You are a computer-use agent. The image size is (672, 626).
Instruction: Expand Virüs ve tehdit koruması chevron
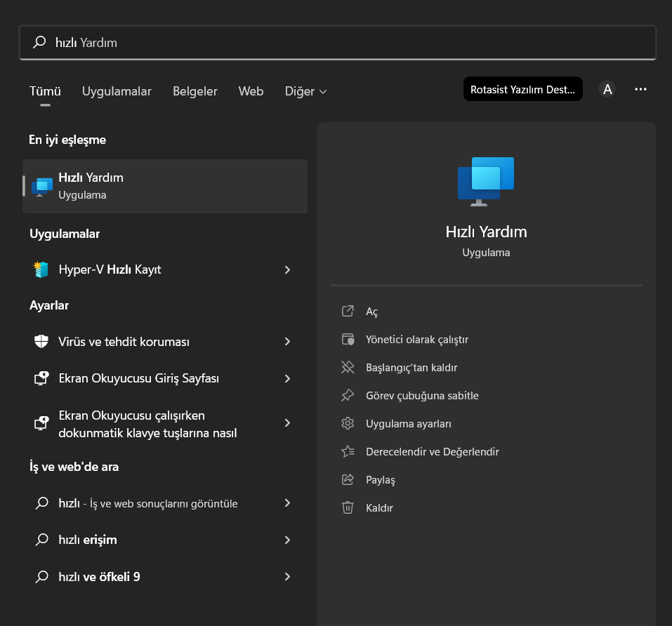tap(288, 342)
